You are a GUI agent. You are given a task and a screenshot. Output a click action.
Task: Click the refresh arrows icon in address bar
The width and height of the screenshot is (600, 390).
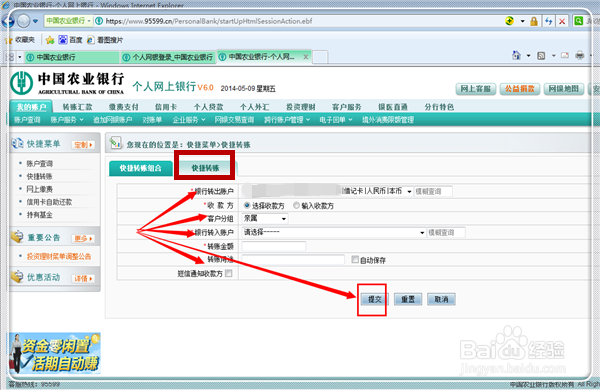(x=548, y=21)
